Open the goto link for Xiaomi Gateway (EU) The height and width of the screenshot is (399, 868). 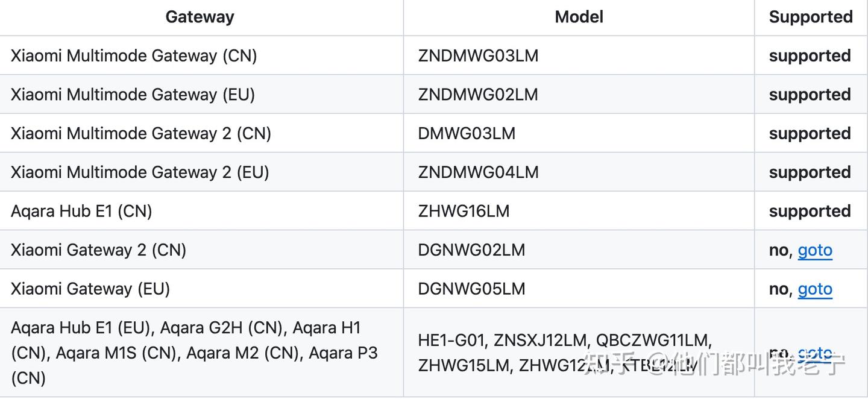pos(815,289)
